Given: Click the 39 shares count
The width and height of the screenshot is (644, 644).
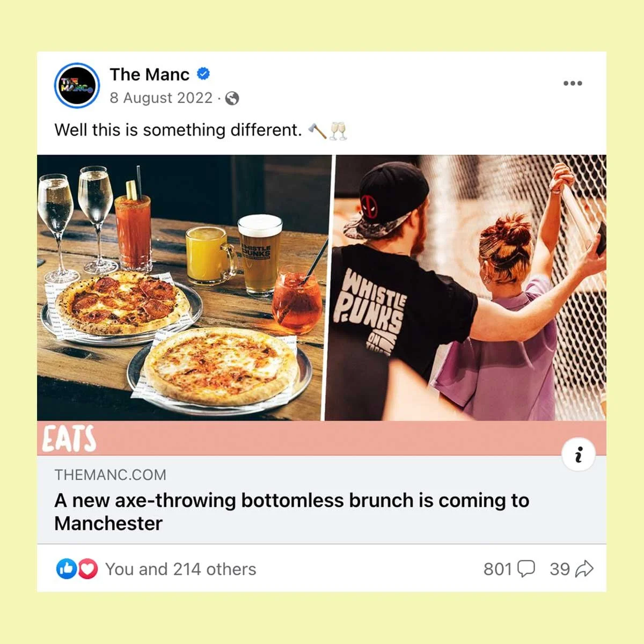Looking at the screenshot, I should pos(560,569).
